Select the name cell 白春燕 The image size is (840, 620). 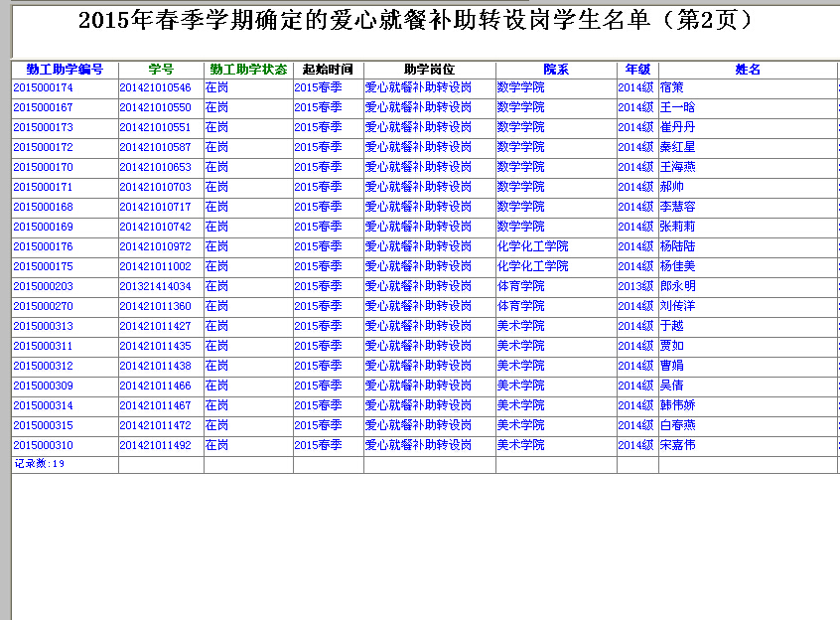[677, 425]
